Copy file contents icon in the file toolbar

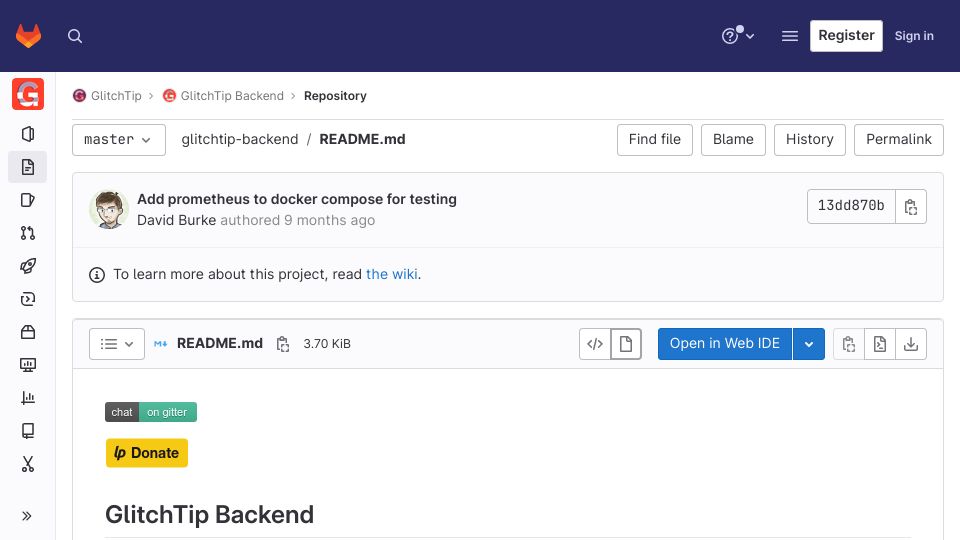coord(849,343)
